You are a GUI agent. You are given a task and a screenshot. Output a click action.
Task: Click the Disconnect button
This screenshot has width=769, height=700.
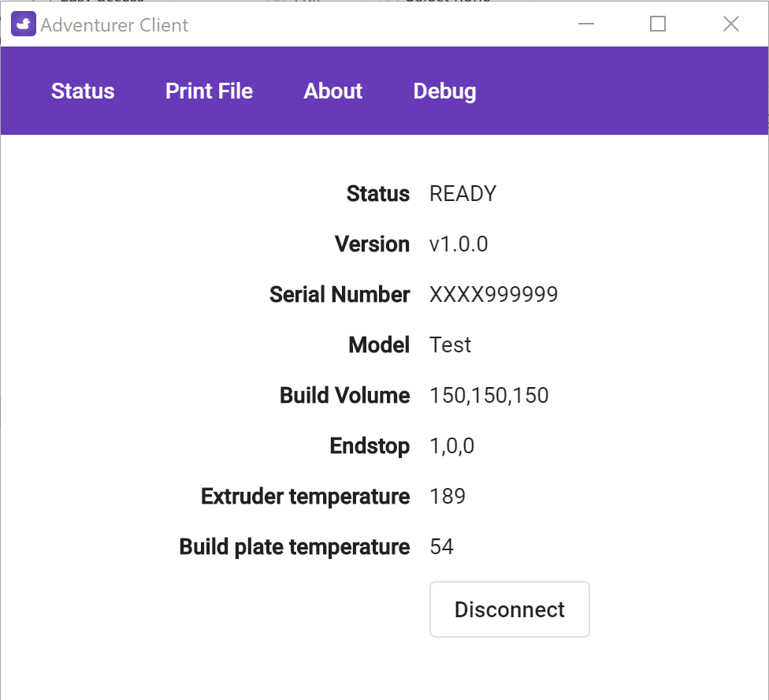tap(510, 609)
